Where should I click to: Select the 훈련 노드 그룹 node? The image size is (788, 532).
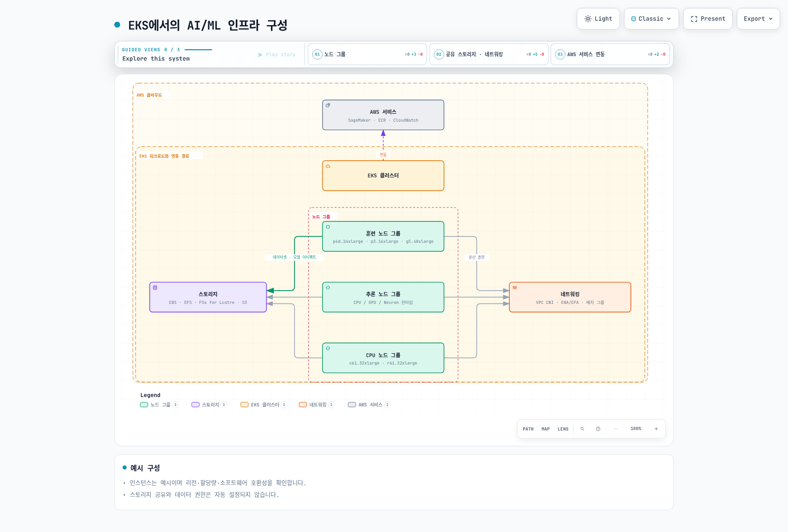383,236
